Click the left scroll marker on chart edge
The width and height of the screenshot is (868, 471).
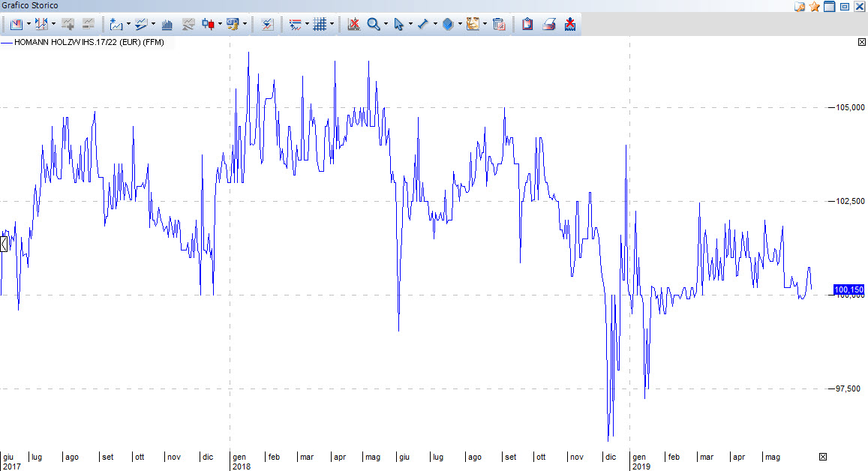(x=3, y=244)
